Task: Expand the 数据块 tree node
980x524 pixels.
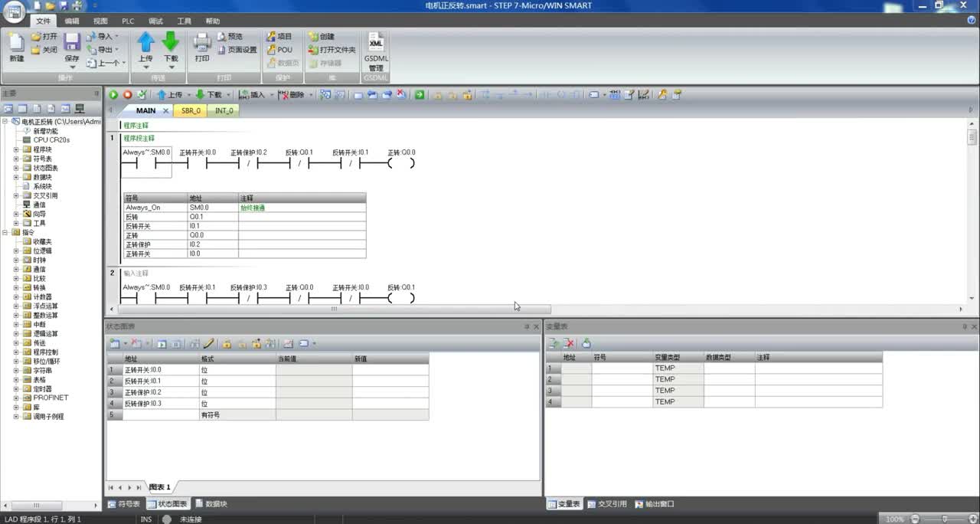Action: pyautogui.click(x=16, y=177)
